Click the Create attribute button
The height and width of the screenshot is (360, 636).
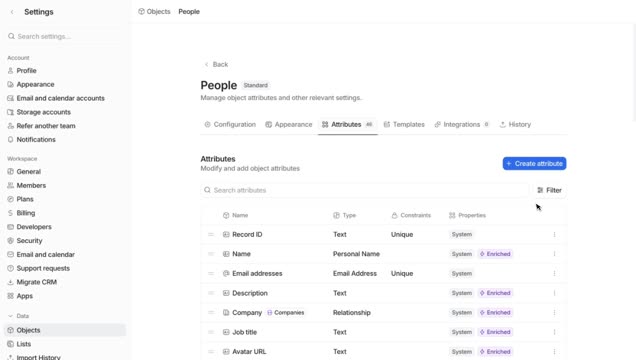pos(534,163)
